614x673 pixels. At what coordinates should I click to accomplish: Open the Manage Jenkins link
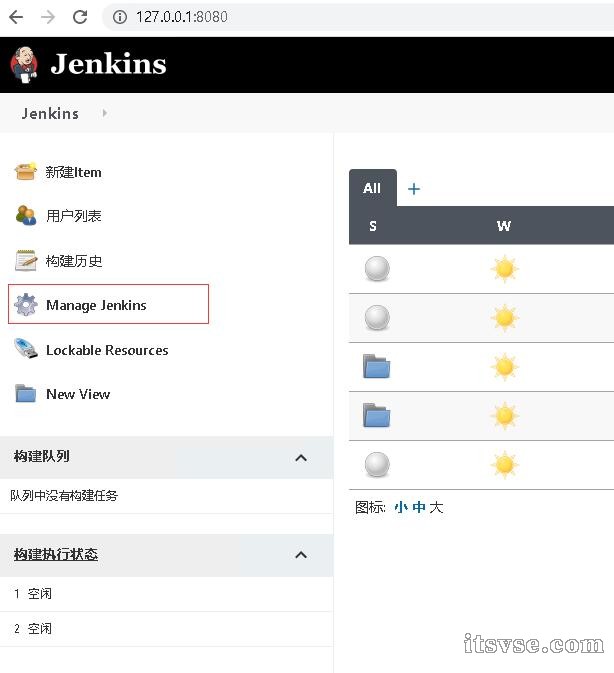pyautogui.click(x=96, y=305)
